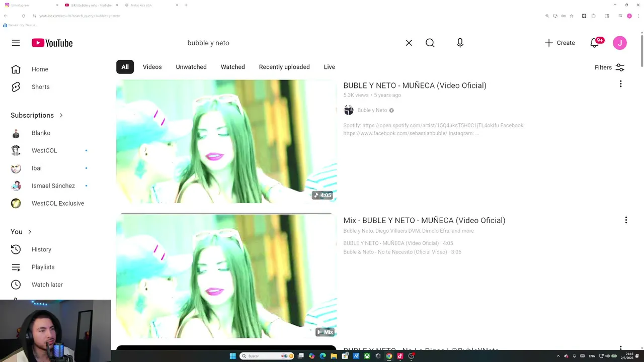The height and width of the screenshot is (362, 644).
Task: Select the Live filter chip
Action: [330, 67]
